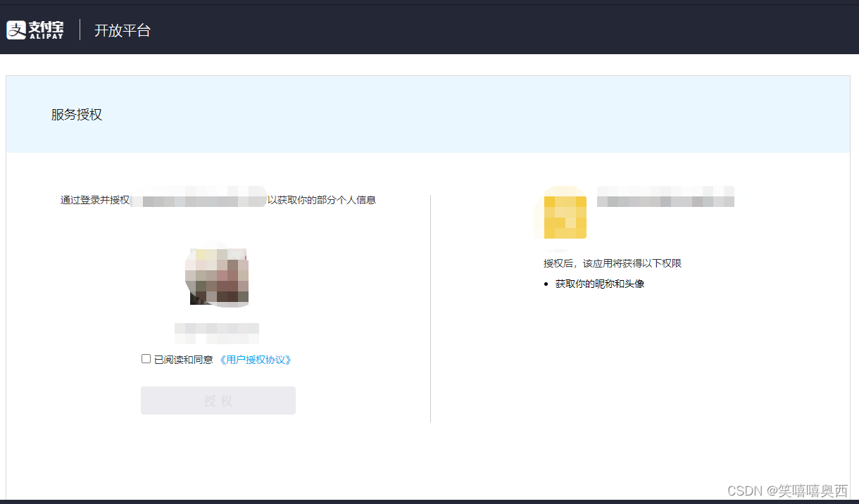Click the 授权后 permission description text
The image size is (859, 504).
pyautogui.click(x=611, y=263)
